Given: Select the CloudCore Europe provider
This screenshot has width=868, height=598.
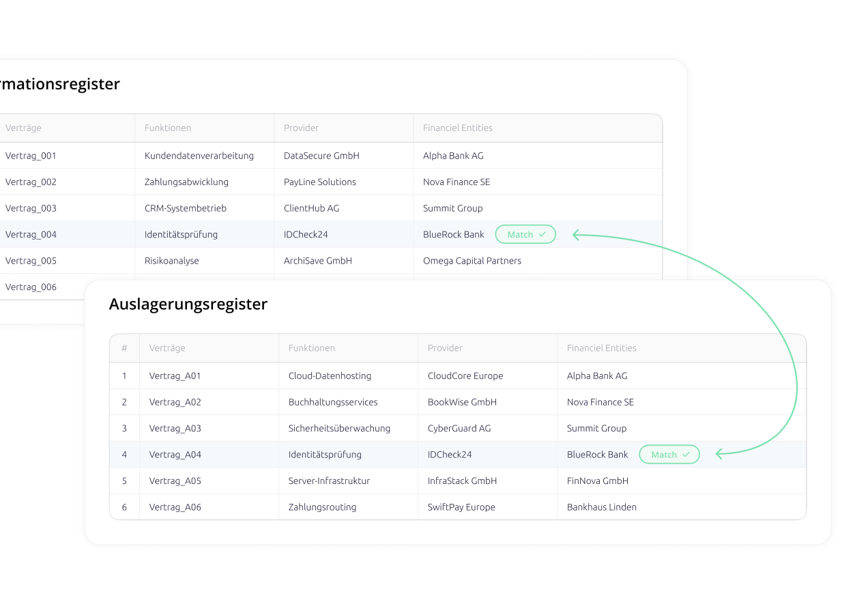Looking at the screenshot, I should pos(465,376).
